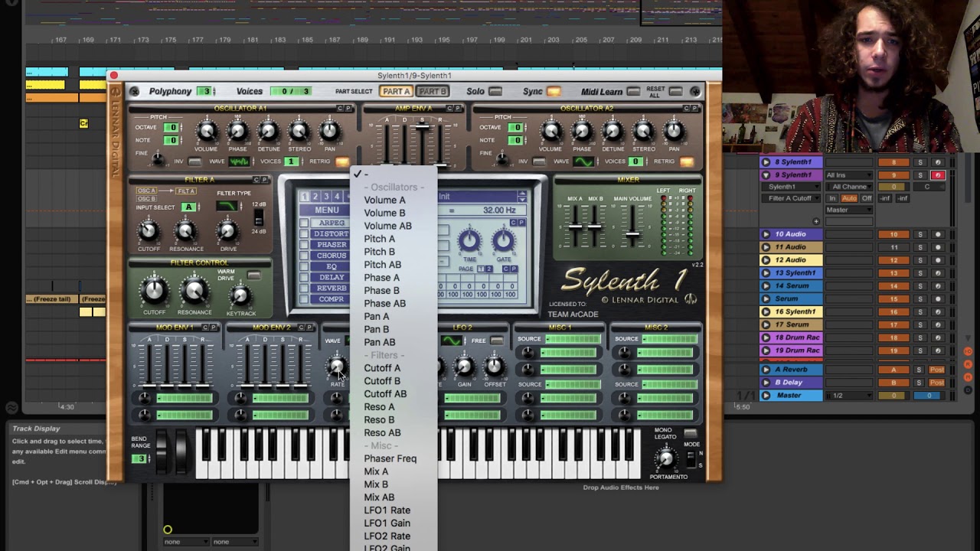Toggle the Sync switch
This screenshot has width=980, height=551.
click(553, 92)
